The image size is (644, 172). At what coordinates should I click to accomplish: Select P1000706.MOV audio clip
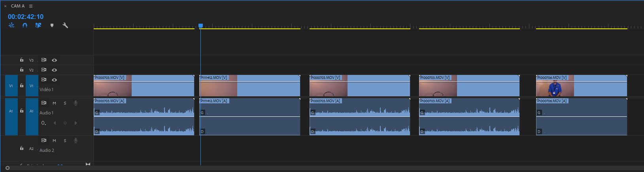point(582,117)
